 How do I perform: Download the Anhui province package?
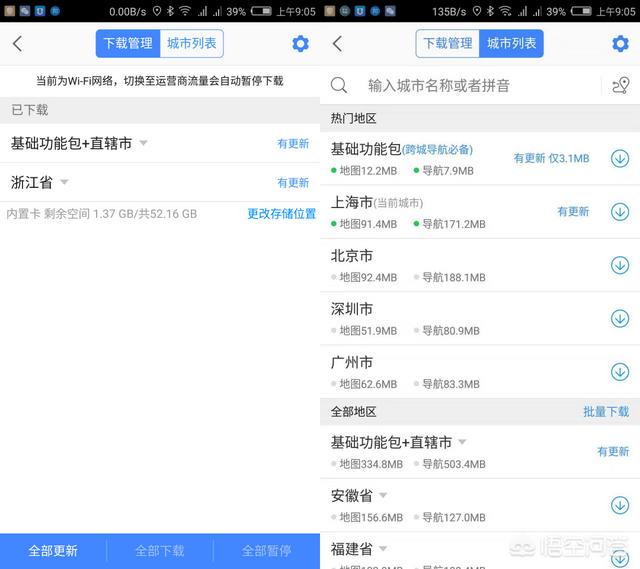[x=619, y=505]
